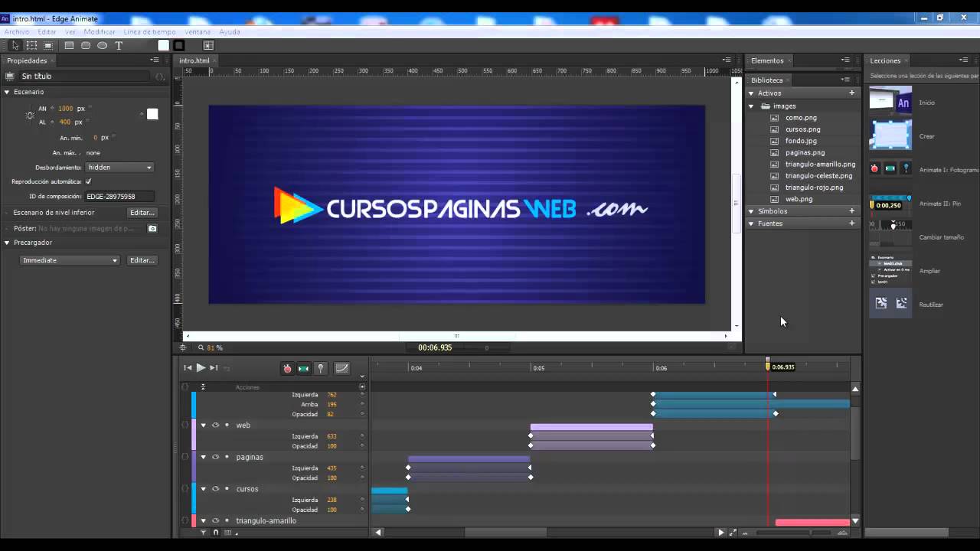Select the Selection arrow tool
This screenshot has height=551, width=980.
[15, 46]
